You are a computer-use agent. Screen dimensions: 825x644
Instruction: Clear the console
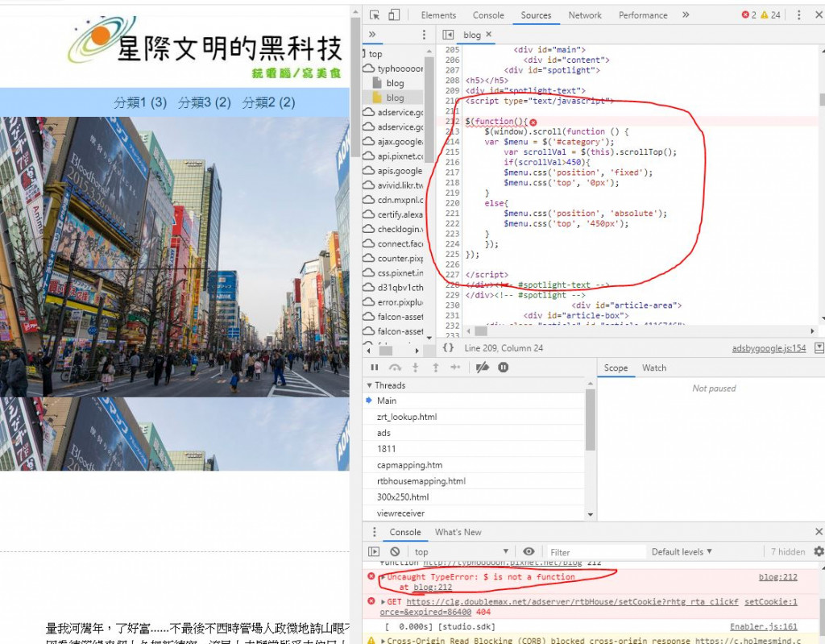(x=395, y=551)
